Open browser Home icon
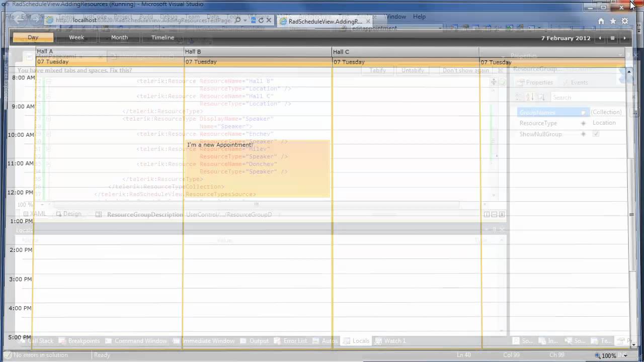The width and height of the screenshot is (644, 362). coord(601,21)
